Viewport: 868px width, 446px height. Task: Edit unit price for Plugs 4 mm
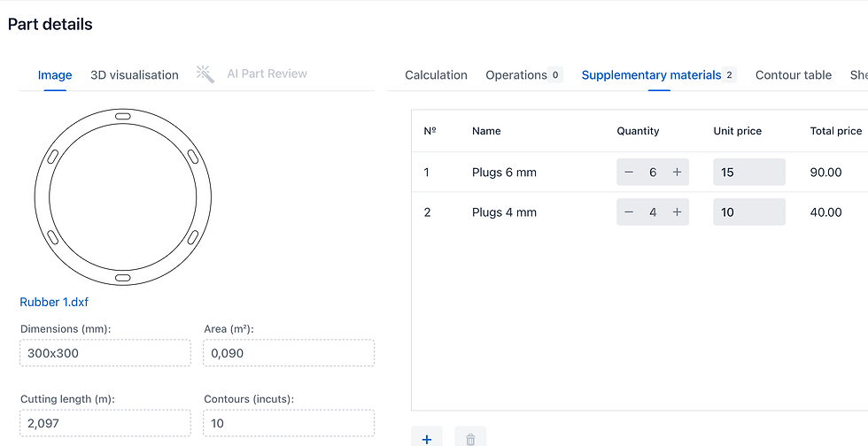click(748, 212)
